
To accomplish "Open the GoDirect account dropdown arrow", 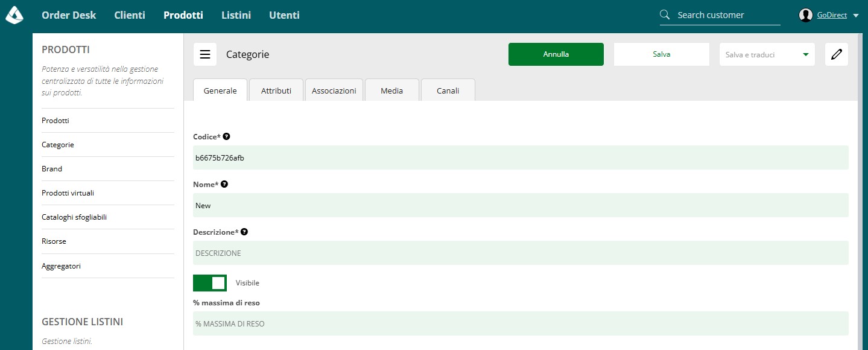I will (x=856, y=16).
